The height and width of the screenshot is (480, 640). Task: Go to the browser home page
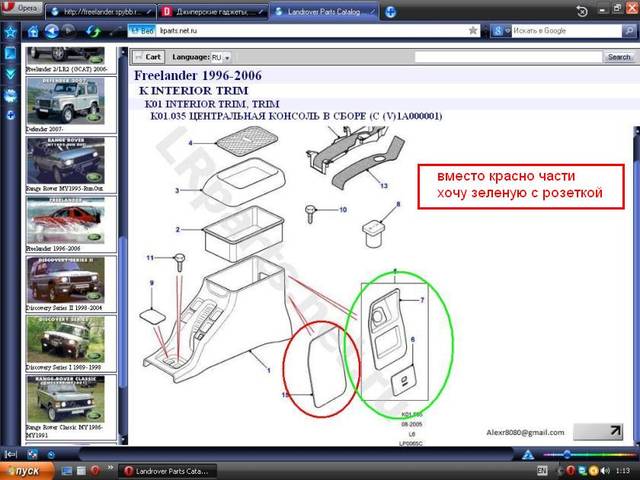[33, 31]
